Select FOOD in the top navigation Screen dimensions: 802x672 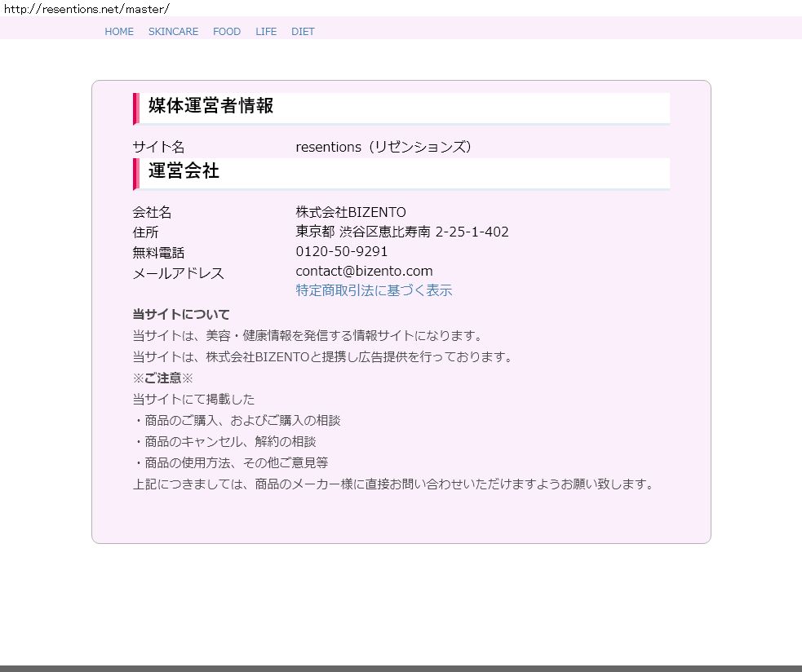tap(227, 32)
